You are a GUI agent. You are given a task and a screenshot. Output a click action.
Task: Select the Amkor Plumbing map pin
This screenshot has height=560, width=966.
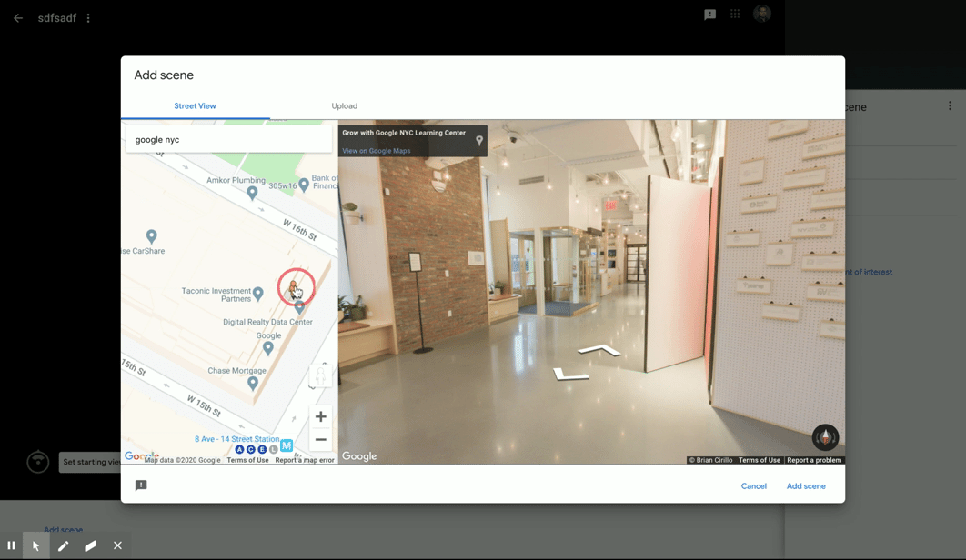click(x=252, y=193)
